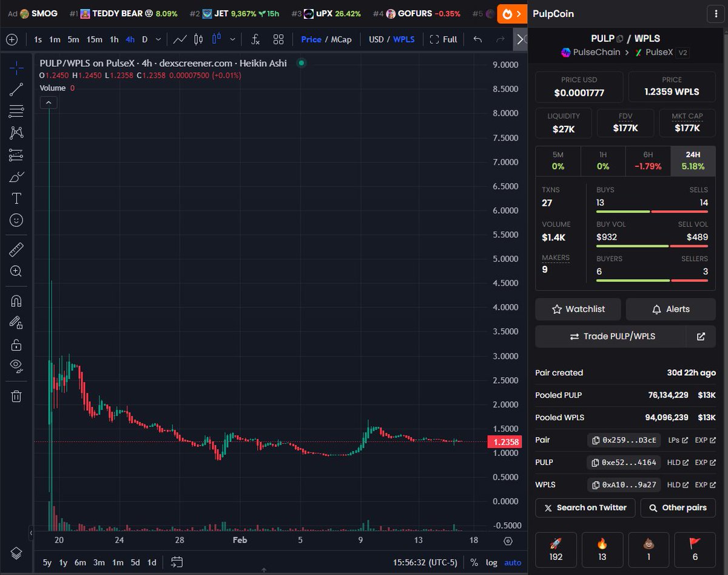Image resolution: width=728 pixels, height=575 pixels.
Task: Show the 5M price change stats
Action: (558, 161)
